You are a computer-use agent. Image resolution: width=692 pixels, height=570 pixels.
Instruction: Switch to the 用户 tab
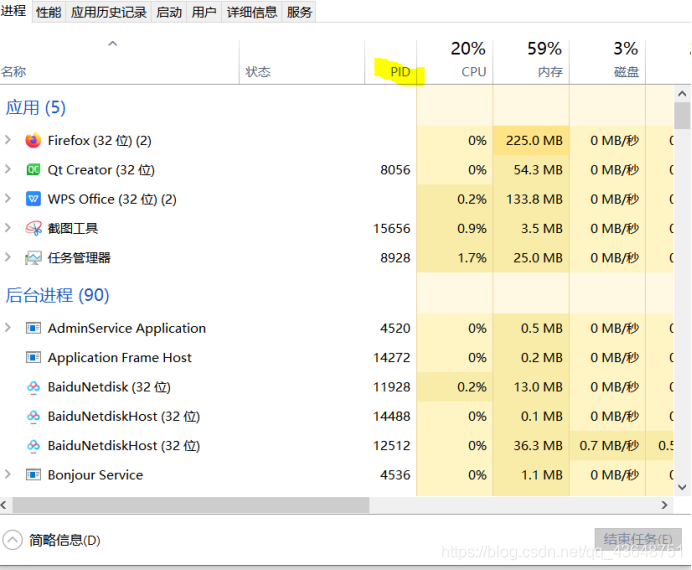(204, 12)
